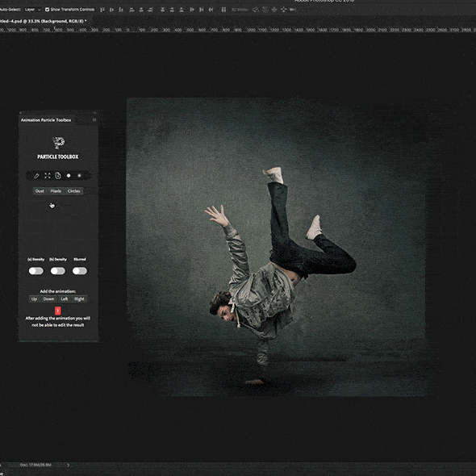Click Distribute left edges icon
Image resolution: width=476 pixels, height=476 pixels.
coord(192,10)
